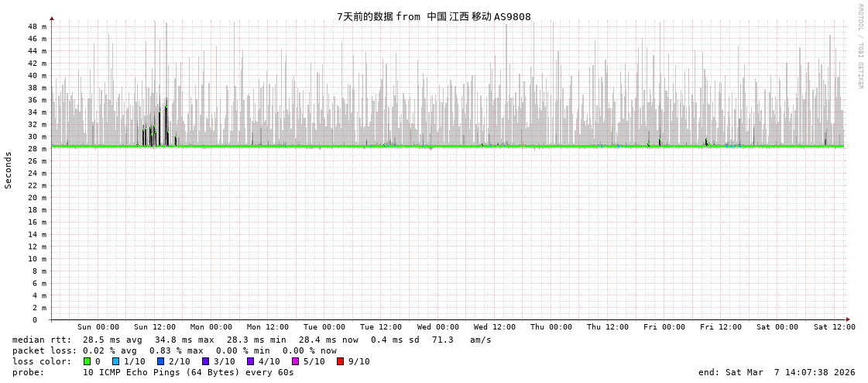The height and width of the screenshot is (383, 868).
Task: Click the Sat 12:00 time axis label
Action: pyautogui.click(x=834, y=327)
